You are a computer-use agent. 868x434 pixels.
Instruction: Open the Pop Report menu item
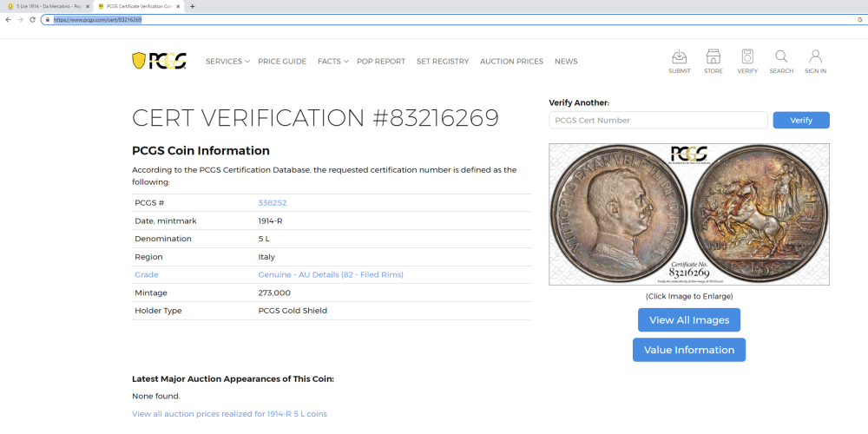click(380, 62)
